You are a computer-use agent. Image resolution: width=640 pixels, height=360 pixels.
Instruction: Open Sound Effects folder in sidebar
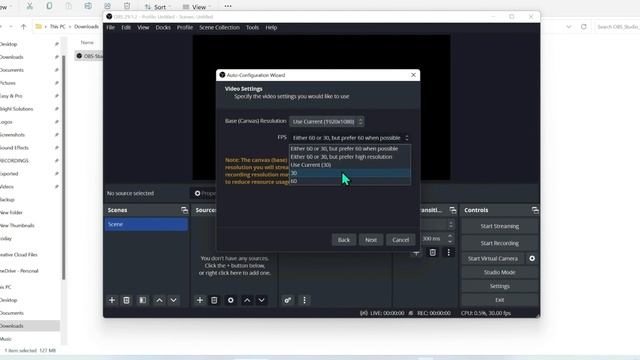[x=14, y=148]
